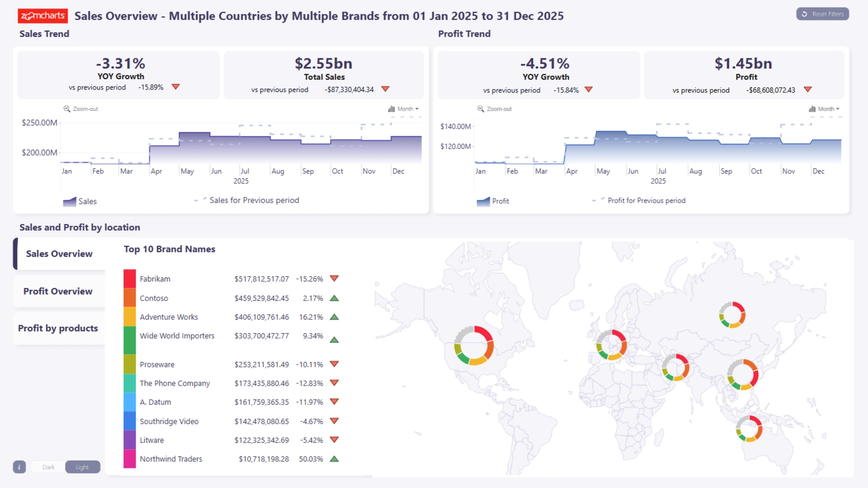Click the Sales legend area icon
The image size is (868, 488).
70,202
